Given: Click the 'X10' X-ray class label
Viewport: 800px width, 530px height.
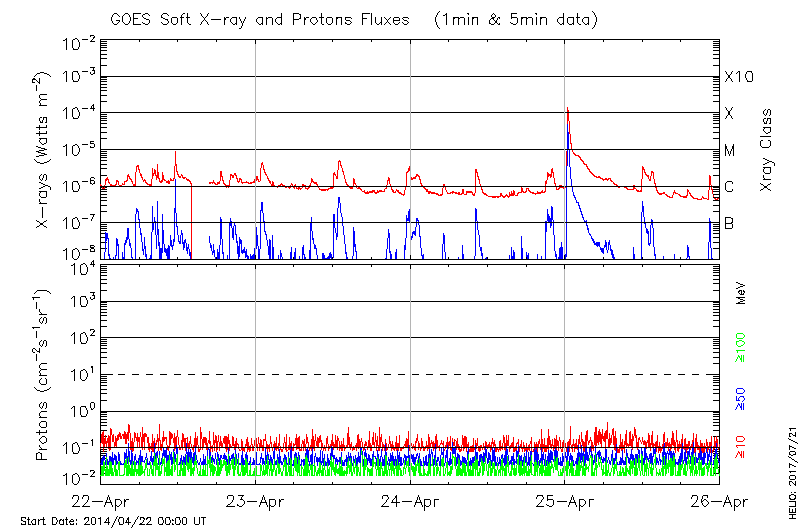Looking at the screenshot, I should [738, 77].
